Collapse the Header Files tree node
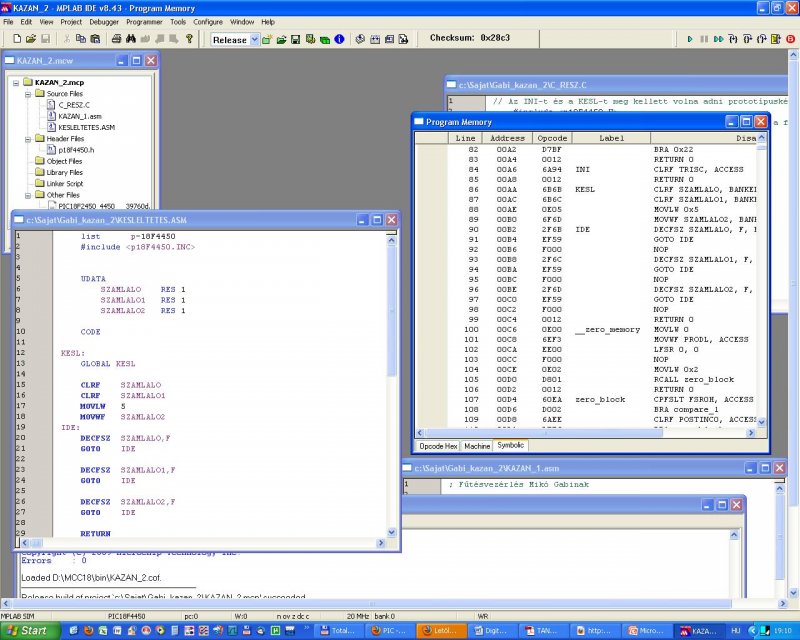 28,138
